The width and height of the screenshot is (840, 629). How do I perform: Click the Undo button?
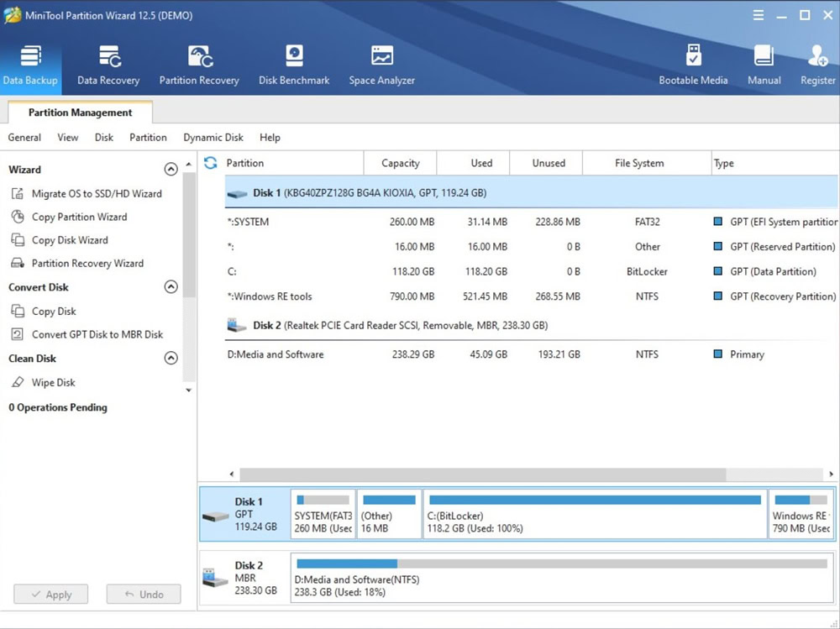pos(144,595)
